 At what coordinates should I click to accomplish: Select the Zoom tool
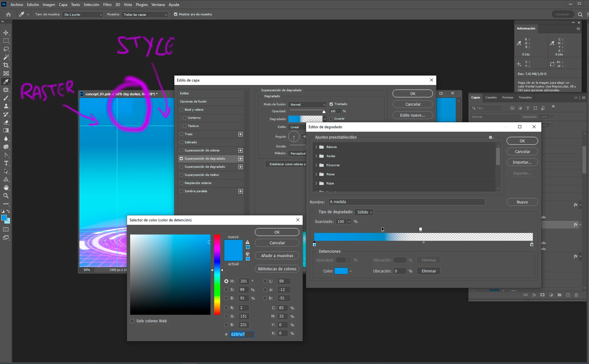(6, 196)
